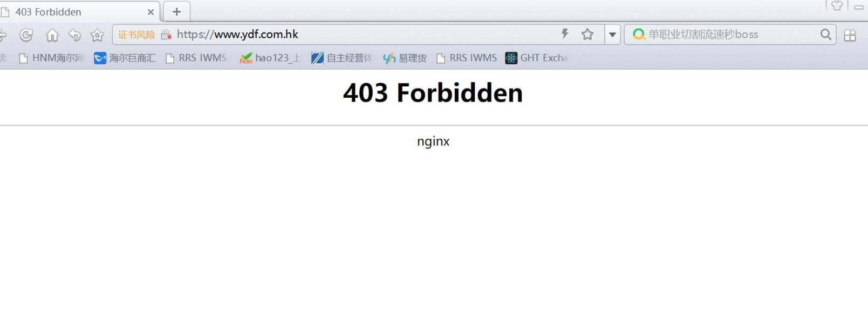The height and width of the screenshot is (324, 868).
Task: Open a new tab with the plus button
Action: coord(176,11)
